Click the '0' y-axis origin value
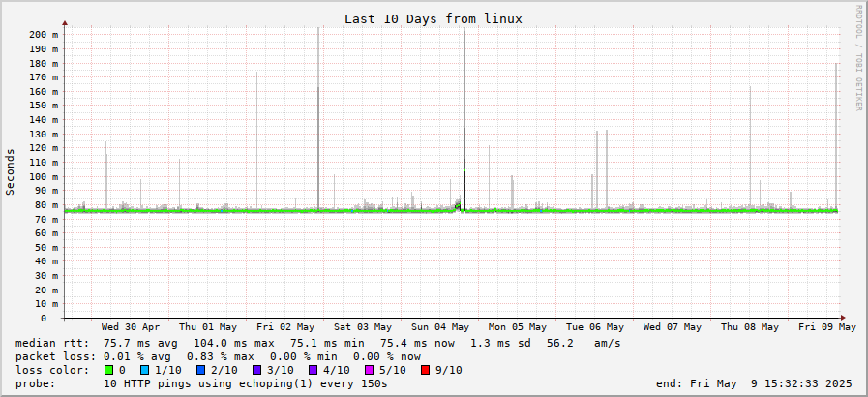This screenshot has height=397, width=868. click(44, 319)
